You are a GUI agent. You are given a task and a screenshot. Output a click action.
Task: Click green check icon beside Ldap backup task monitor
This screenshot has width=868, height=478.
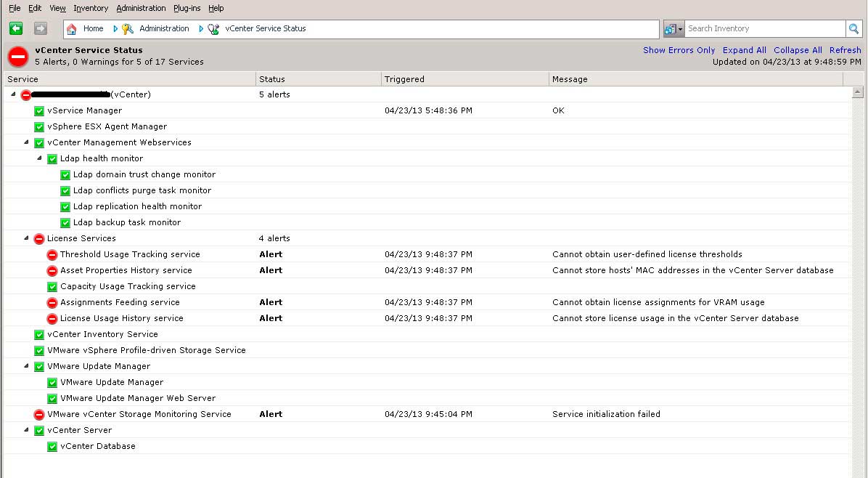pyautogui.click(x=65, y=223)
